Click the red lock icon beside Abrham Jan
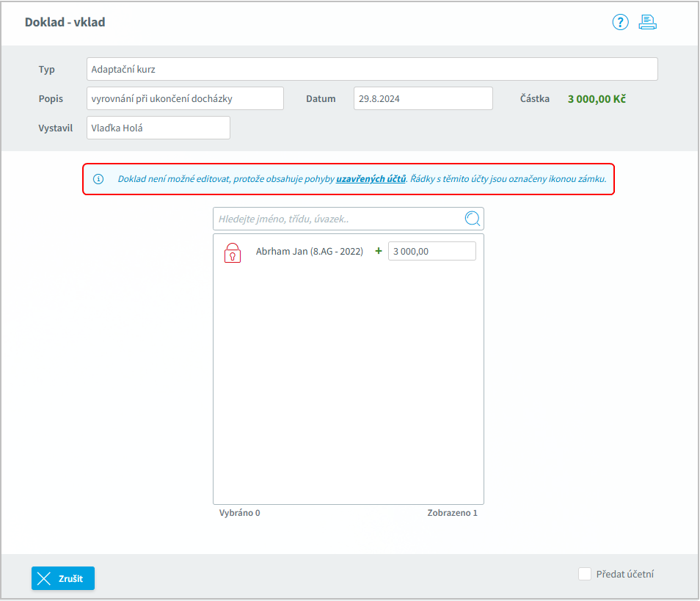 (232, 252)
